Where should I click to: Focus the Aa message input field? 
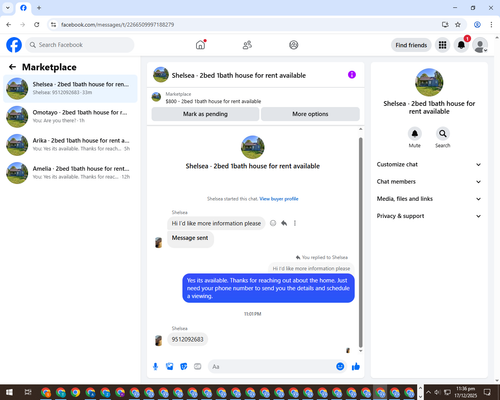tap(272, 367)
